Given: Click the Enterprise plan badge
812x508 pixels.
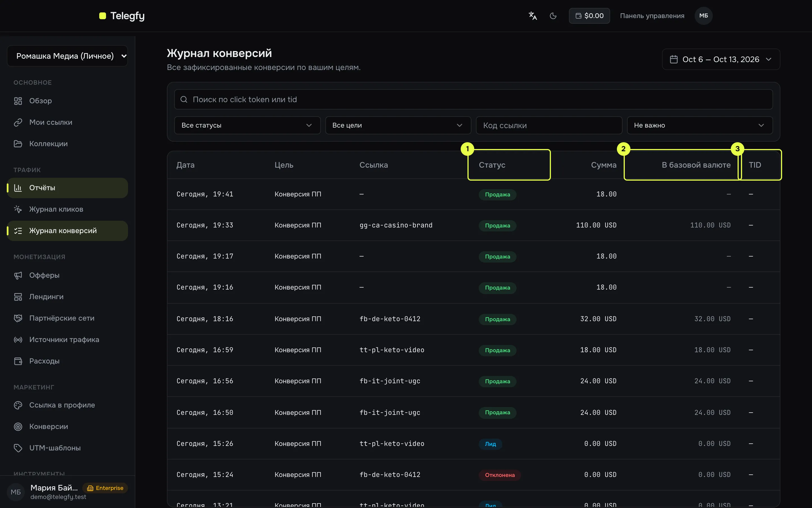Looking at the screenshot, I should (105, 488).
